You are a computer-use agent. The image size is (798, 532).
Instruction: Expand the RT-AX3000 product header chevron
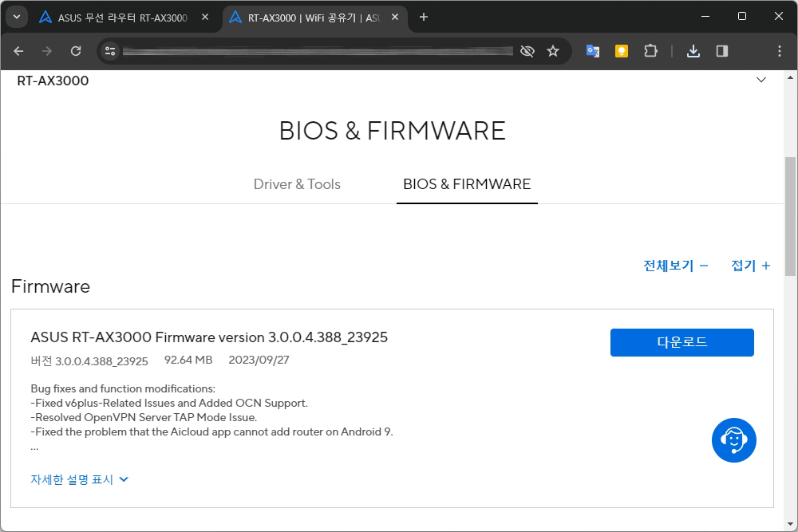point(761,80)
